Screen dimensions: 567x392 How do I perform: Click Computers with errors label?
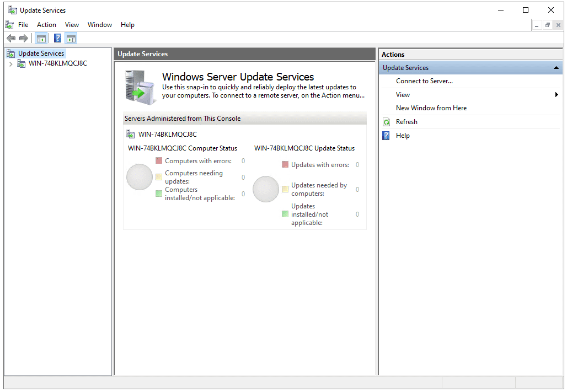point(198,161)
